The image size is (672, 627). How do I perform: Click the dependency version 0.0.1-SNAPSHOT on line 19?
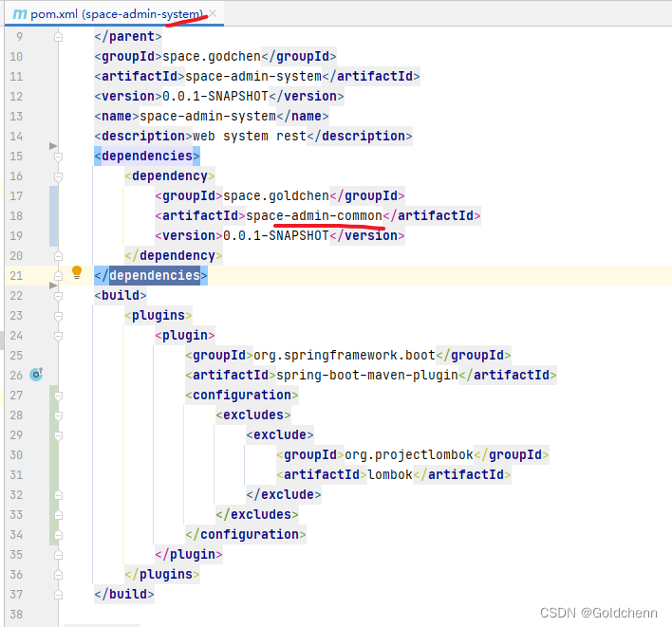(x=276, y=235)
